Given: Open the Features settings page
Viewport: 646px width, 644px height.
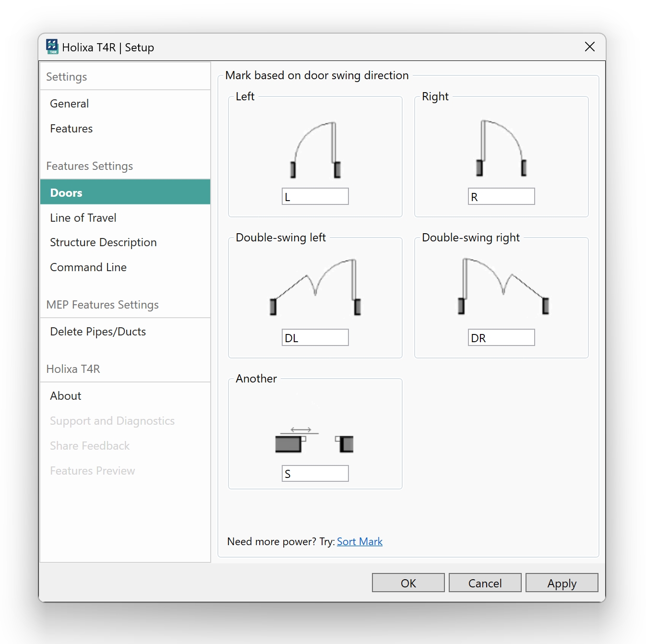Looking at the screenshot, I should (71, 129).
